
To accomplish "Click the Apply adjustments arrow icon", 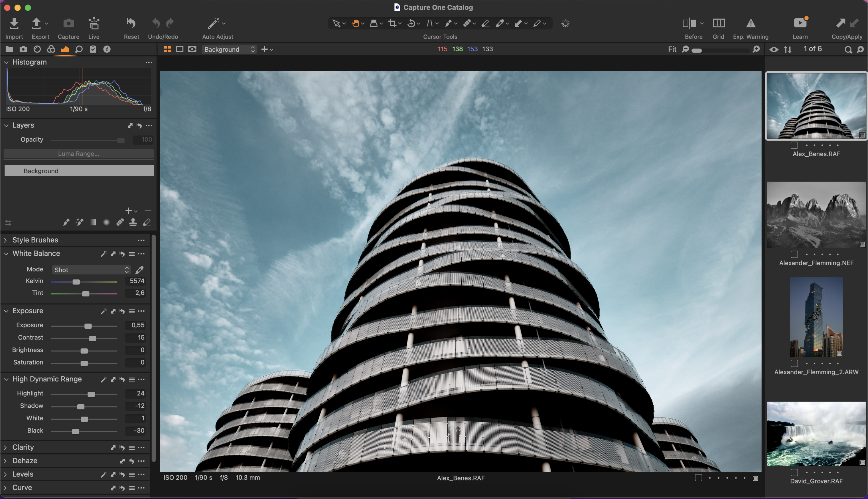I will 854,23.
